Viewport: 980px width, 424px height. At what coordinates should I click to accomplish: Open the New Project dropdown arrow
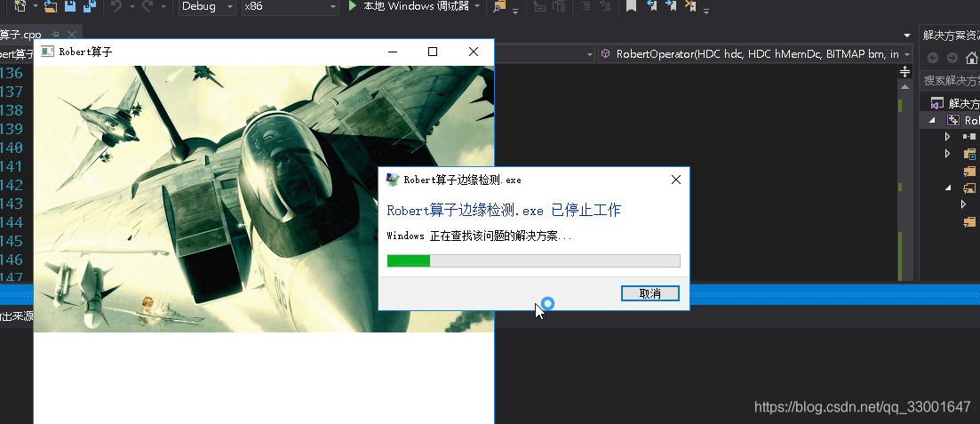click(x=35, y=6)
